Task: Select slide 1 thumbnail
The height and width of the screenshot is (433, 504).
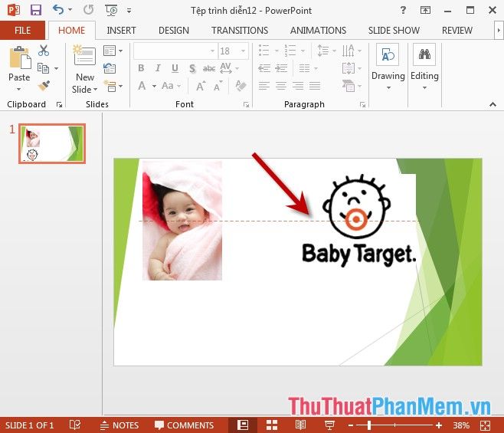Action: pyautogui.click(x=52, y=143)
